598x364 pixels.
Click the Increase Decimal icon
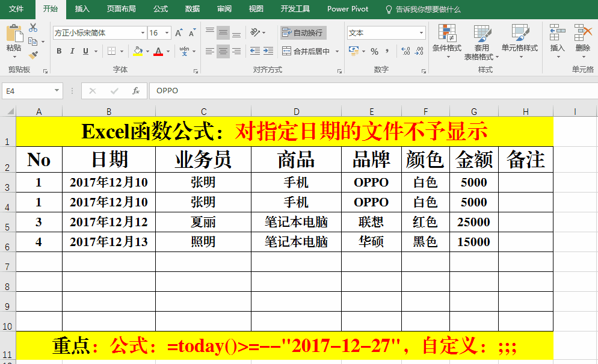(x=405, y=51)
